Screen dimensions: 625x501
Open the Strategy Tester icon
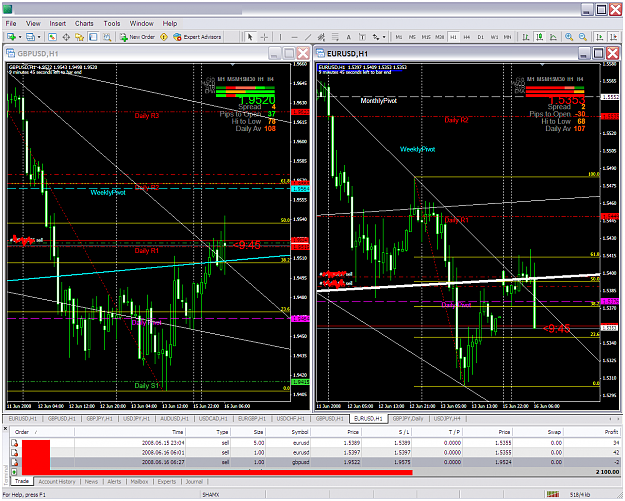click(x=106, y=37)
